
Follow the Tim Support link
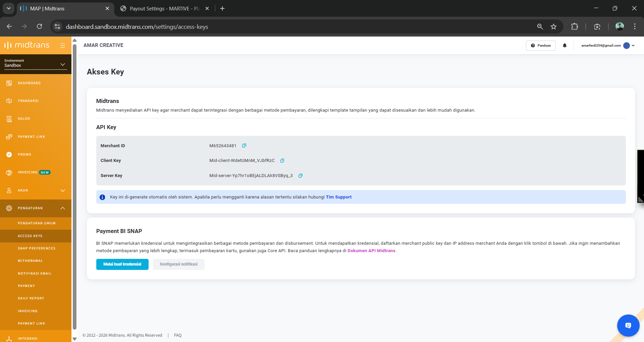point(339,197)
